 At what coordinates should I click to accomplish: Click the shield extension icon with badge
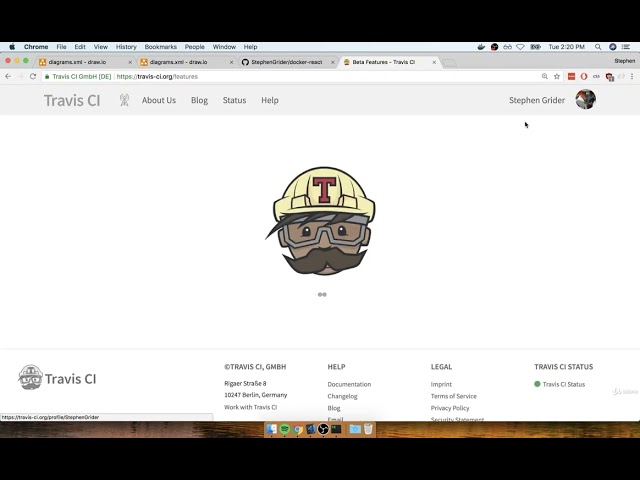click(x=610, y=77)
